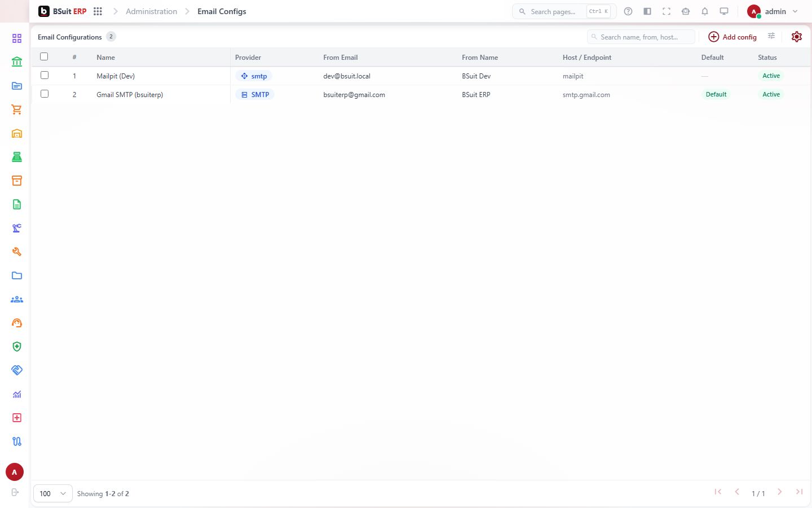Viewport: 812px width, 508px height.
Task: Focus the Search pages field
Action: point(564,11)
